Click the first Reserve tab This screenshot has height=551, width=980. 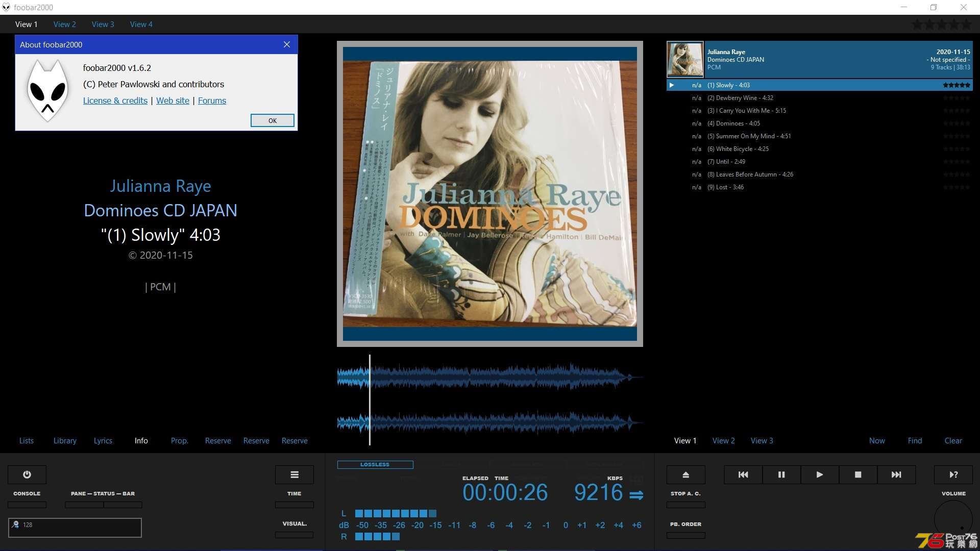coord(218,440)
